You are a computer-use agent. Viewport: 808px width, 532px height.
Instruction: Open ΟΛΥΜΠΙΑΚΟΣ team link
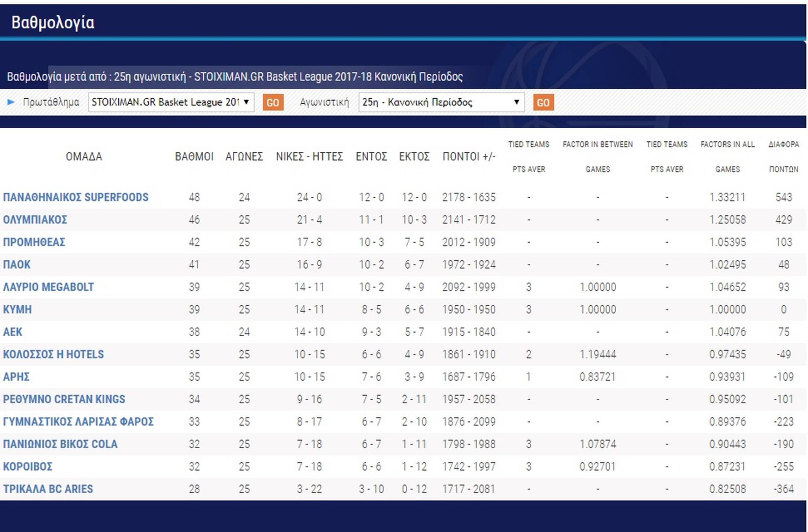click(x=35, y=220)
